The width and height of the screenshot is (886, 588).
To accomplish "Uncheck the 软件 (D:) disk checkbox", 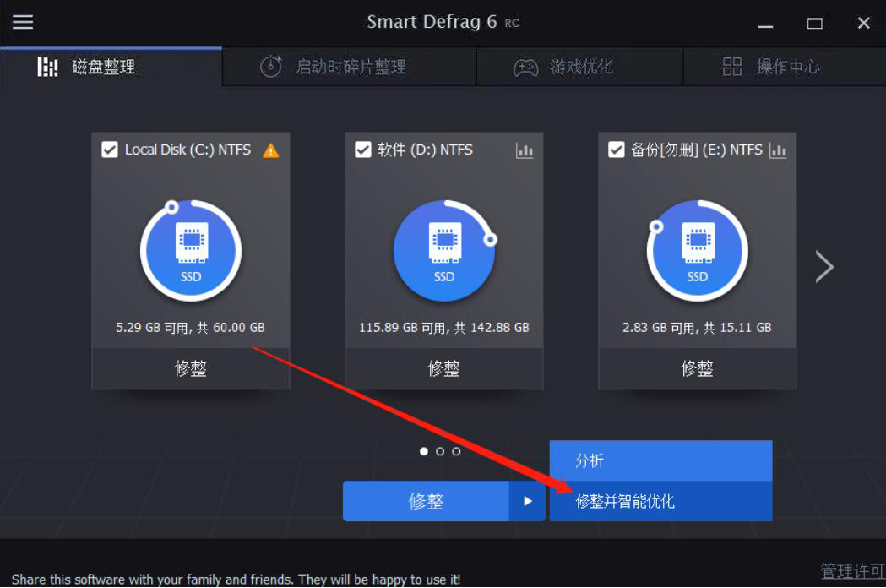I will coord(363,150).
